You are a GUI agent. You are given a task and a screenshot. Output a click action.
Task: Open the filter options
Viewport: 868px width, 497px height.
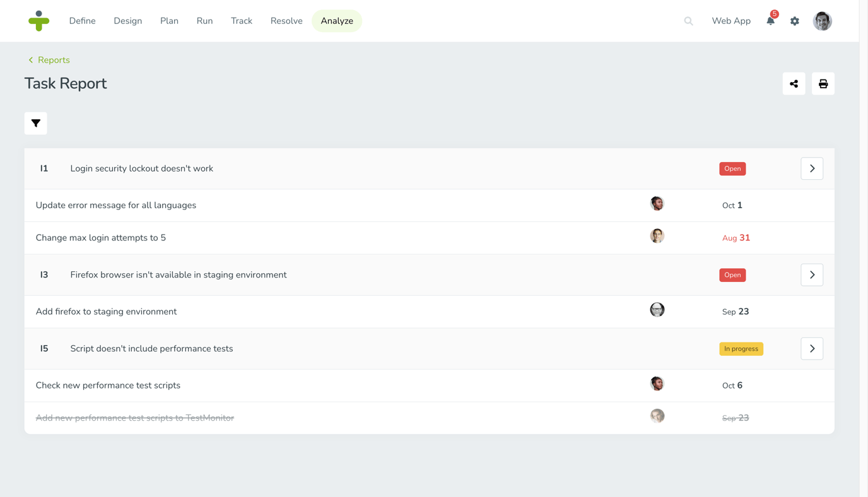[36, 123]
